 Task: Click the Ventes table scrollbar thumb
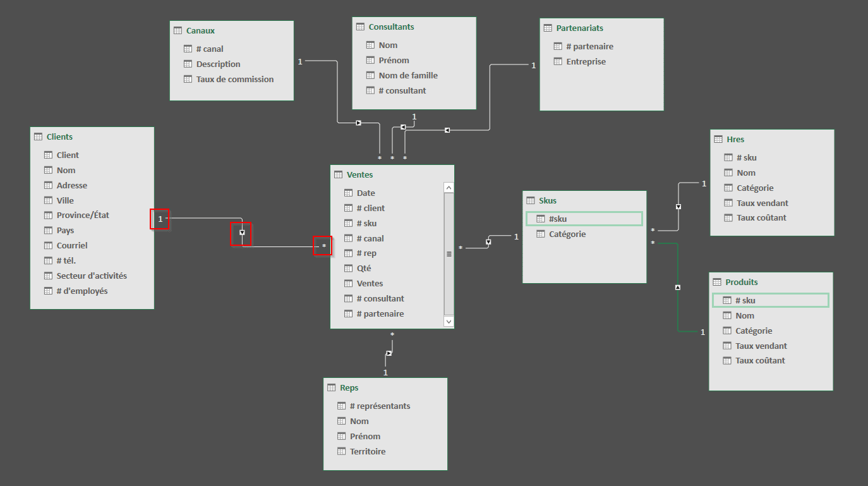coord(449,253)
